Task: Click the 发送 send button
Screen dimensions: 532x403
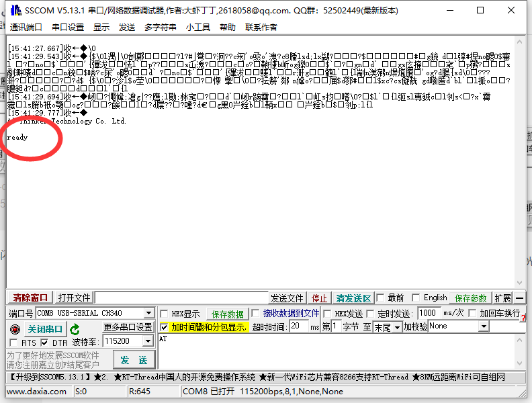Action: (134, 360)
